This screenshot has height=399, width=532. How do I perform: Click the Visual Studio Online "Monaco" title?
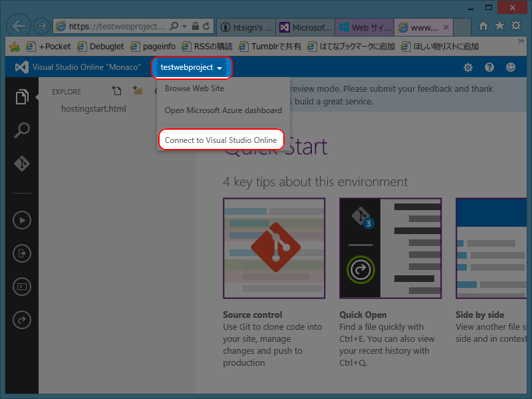click(86, 67)
